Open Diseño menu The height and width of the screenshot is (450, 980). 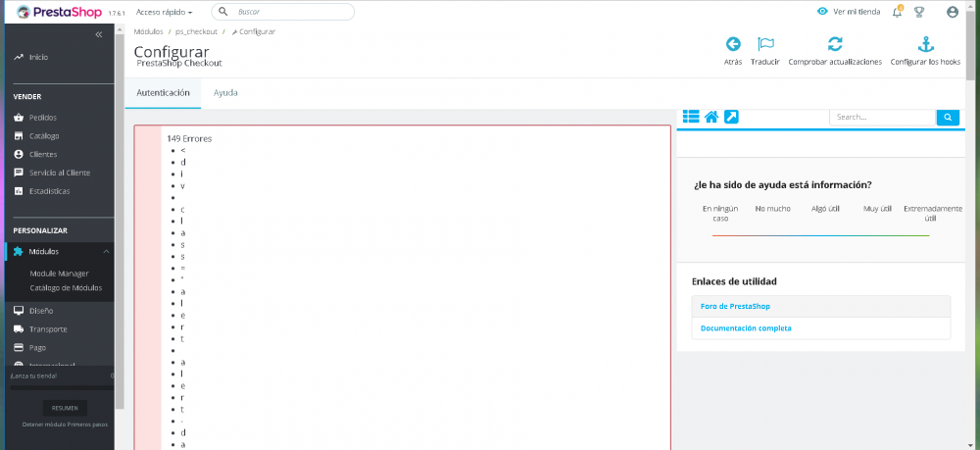pos(40,311)
